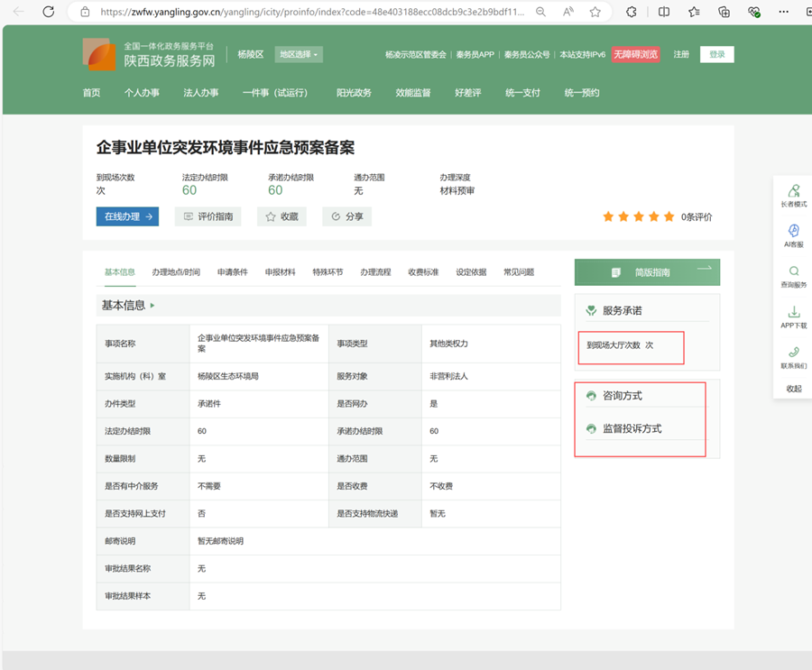
Task: Switch to the 申报材料 tab
Action: (x=280, y=272)
